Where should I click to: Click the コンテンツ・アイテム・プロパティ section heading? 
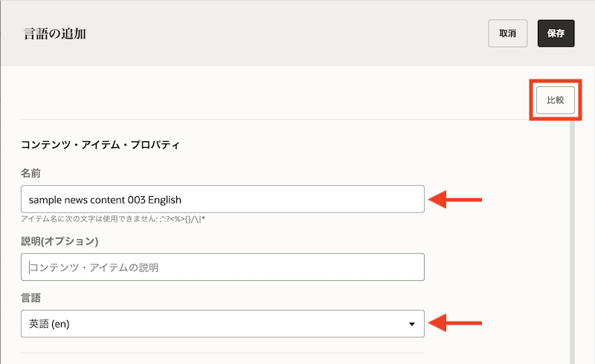(x=100, y=145)
